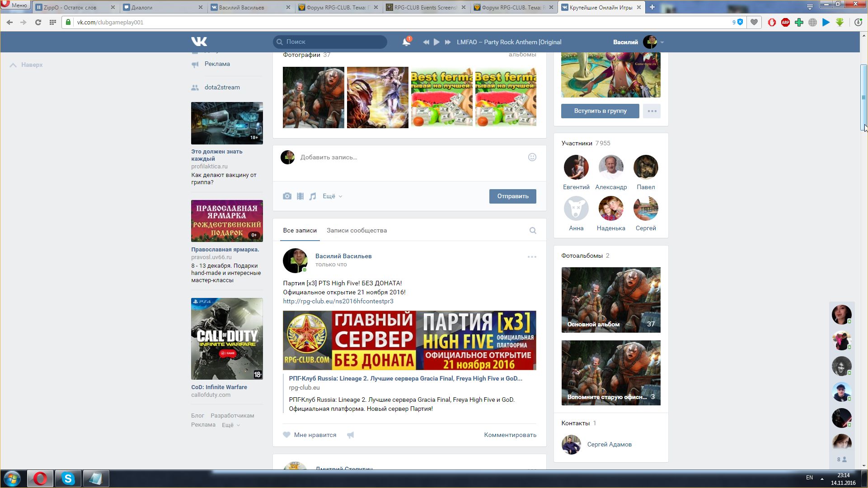Image resolution: width=868 pixels, height=488 pixels.
Task: Click Комментировать under the post
Action: coord(510,435)
